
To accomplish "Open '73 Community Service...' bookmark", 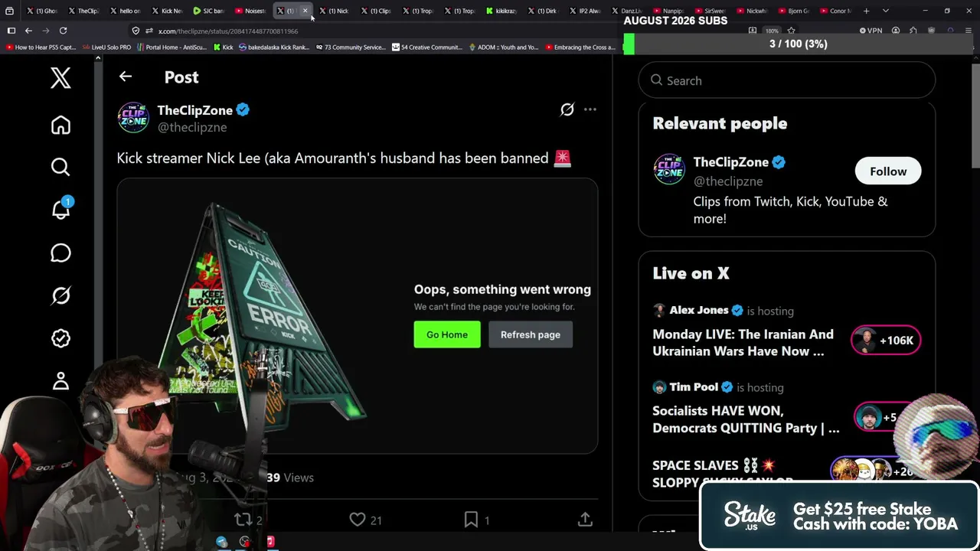I will [x=350, y=47].
